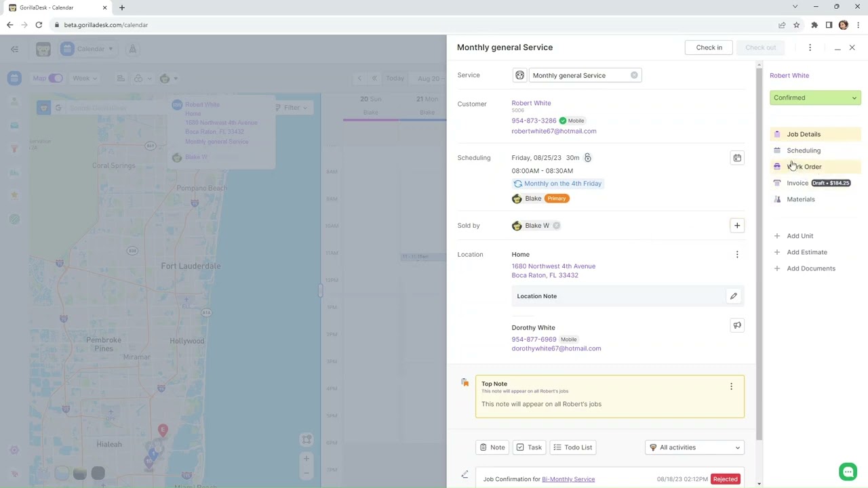Image resolution: width=868 pixels, height=488 pixels.
Task: Click the Primary tag next to Blake
Action: coord(556,199)
